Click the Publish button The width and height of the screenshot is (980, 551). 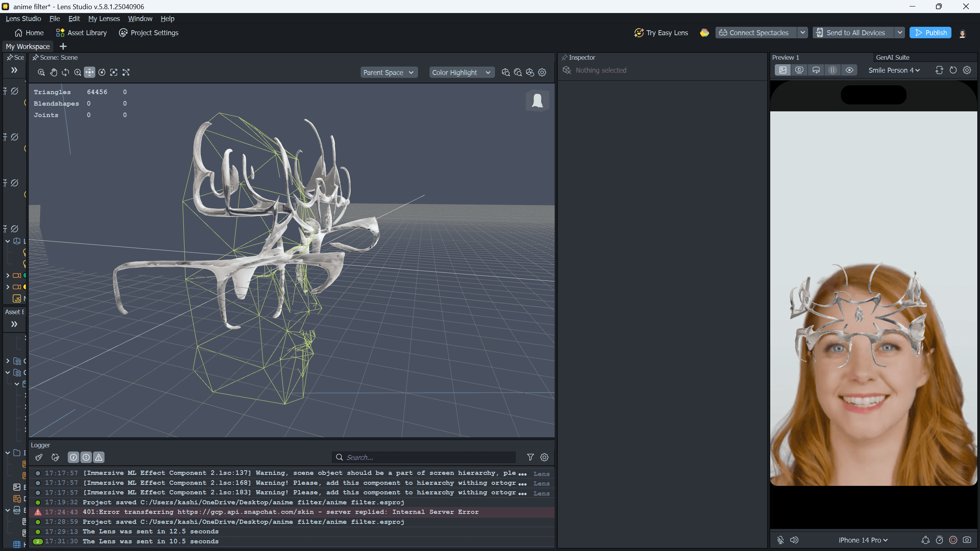931,33
